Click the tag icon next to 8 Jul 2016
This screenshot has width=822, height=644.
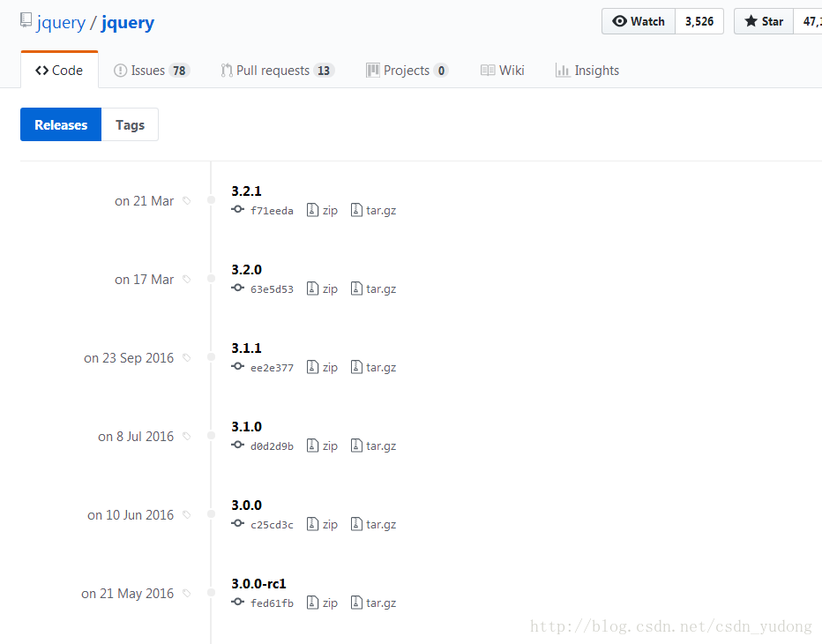(187, 437)
